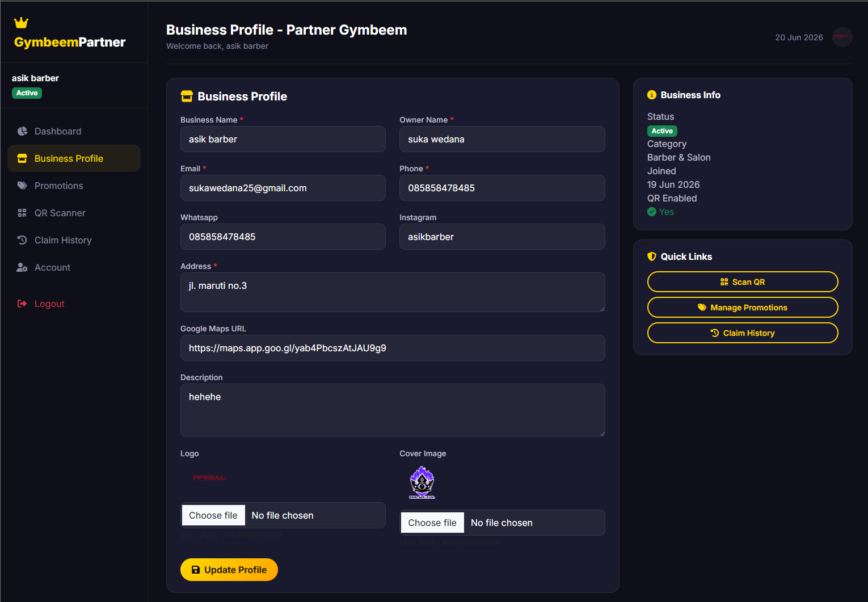
Task: Focus the Owner Name field
Action: [x=502, y=139]
